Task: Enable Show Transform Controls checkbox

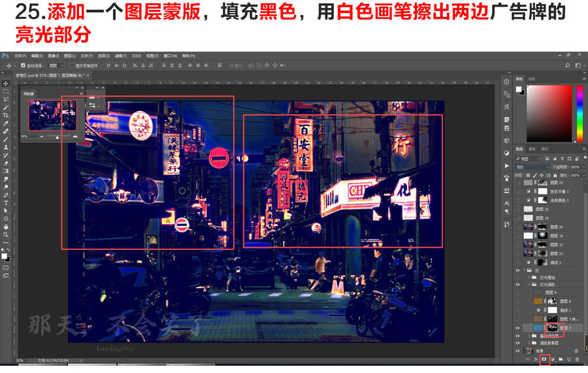Action: point(72,65)
